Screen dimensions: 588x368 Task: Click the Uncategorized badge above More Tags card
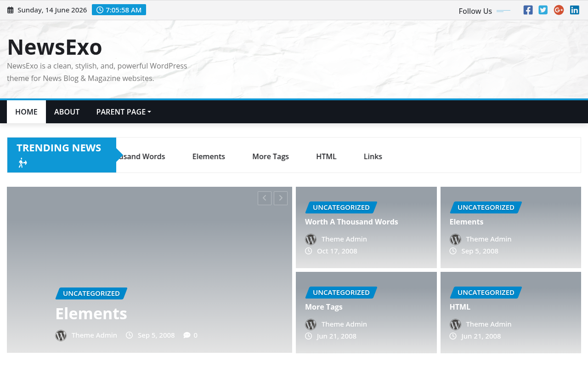(x=341, y=293)
